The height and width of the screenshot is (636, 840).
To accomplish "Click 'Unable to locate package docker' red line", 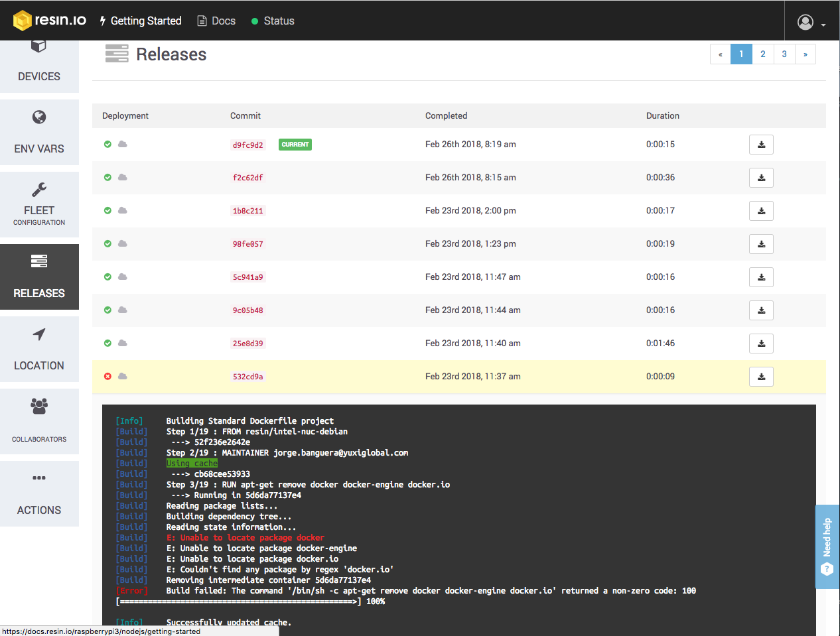I will click(245, 538).
